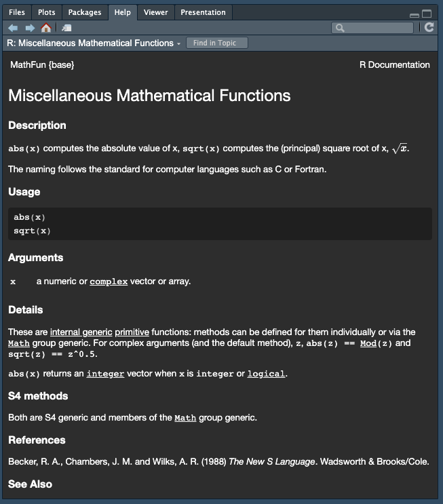Go back to previous help page

tap(13, 28)
